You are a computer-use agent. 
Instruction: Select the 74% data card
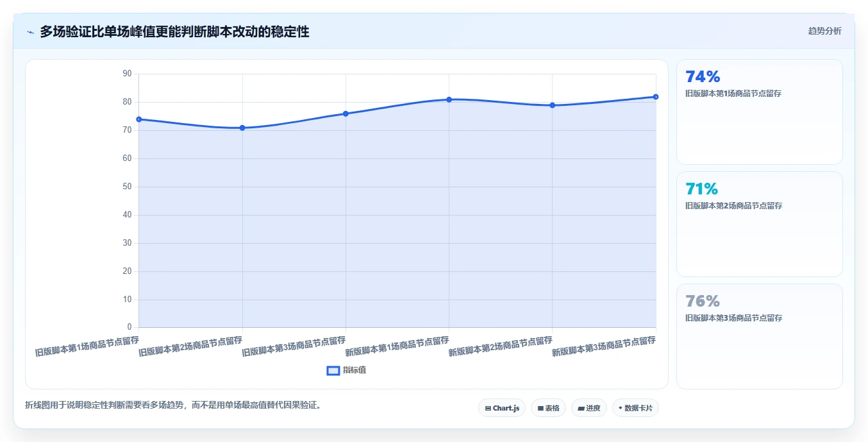click(760, 112)
